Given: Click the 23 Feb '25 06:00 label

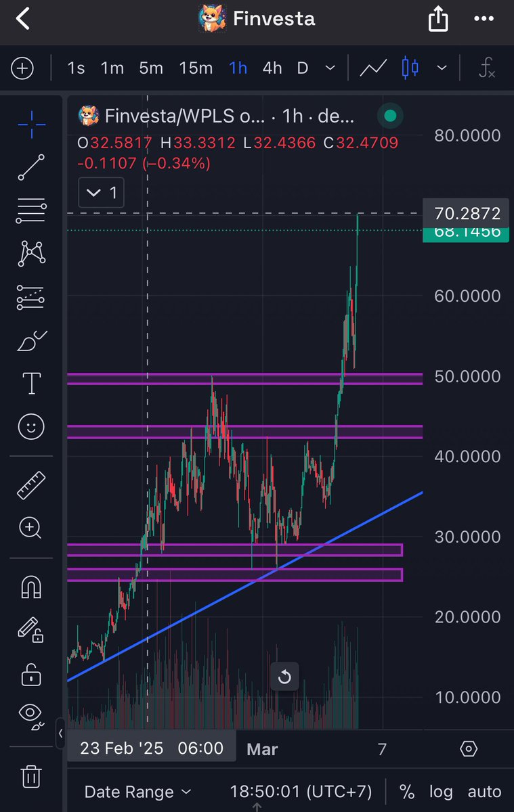Looking at the screenshot, I should (x=152, y=748).
